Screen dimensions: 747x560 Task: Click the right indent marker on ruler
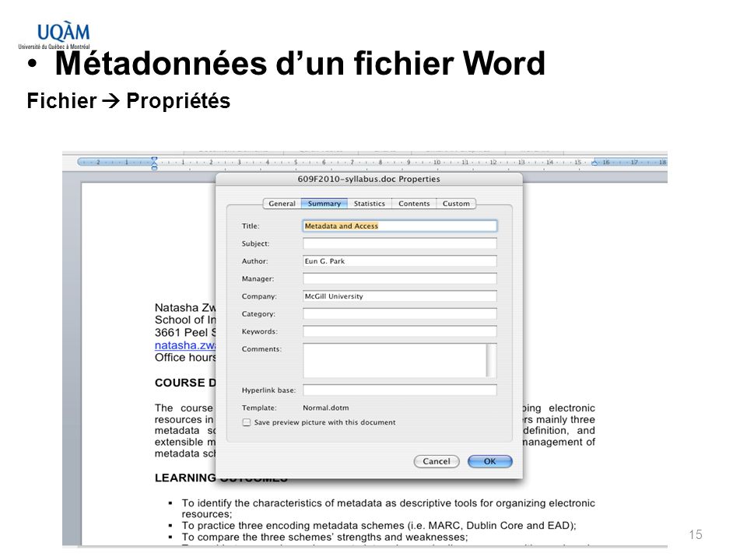tap(594, 163)
